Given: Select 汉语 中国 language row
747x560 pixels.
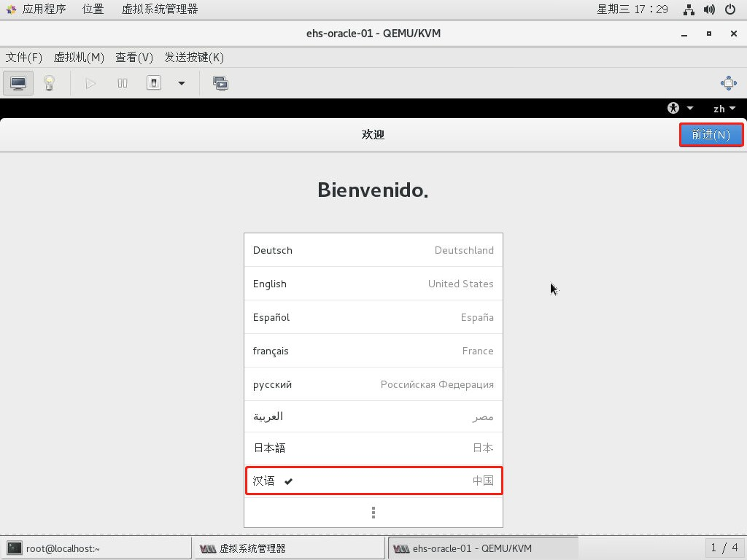Looking at the screenshot, I should [x=373, y=481].
